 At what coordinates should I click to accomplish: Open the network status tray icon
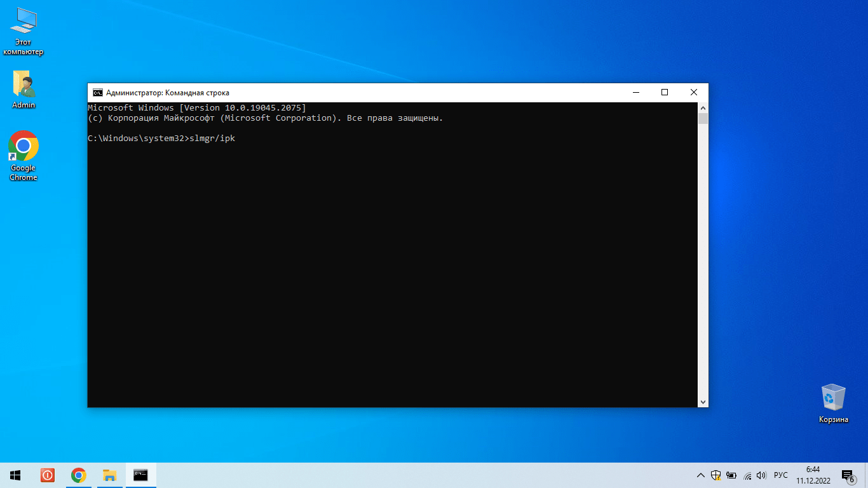[x=747, y=475]
